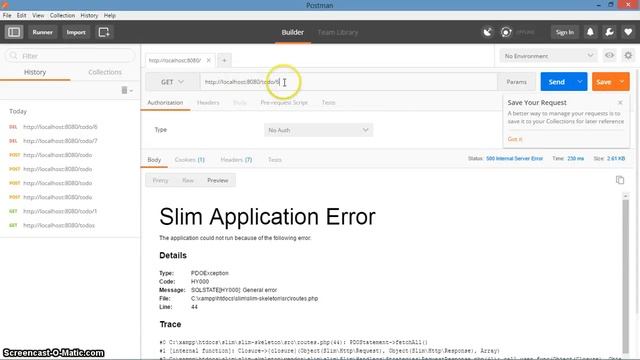Show the response Tests tab
The height and width of the screenshot is (360, 640).
(x=275, y=160)
